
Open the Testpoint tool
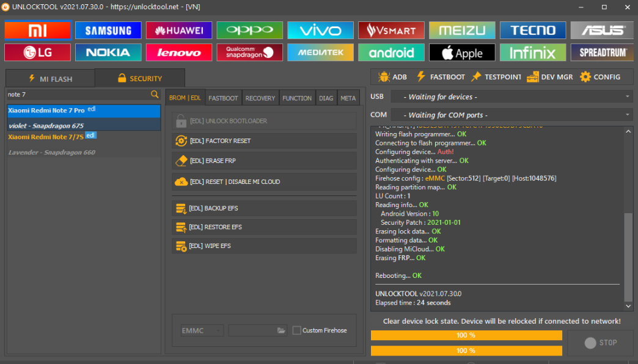point(496,77)
